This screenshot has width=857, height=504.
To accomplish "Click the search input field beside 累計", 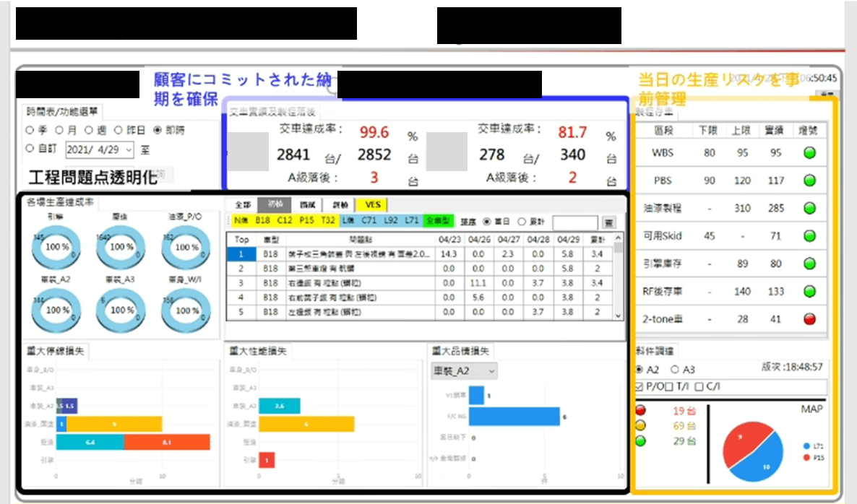I will (x=574, y=222).
